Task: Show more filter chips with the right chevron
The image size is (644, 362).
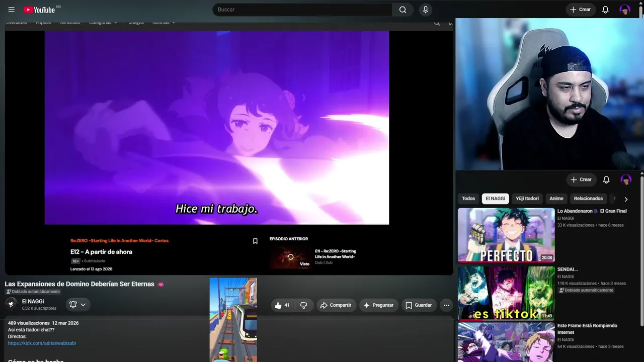Action: pyautogui.click(x=626, y=199)
